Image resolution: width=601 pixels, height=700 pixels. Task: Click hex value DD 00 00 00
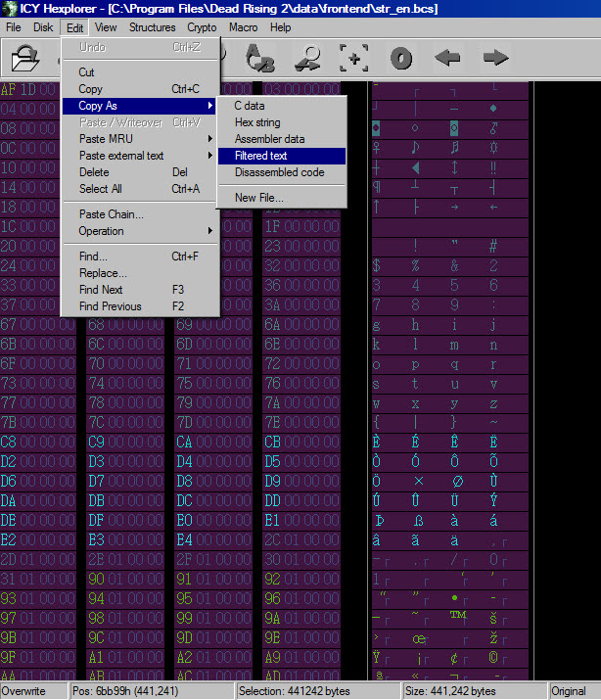point(302,500)
